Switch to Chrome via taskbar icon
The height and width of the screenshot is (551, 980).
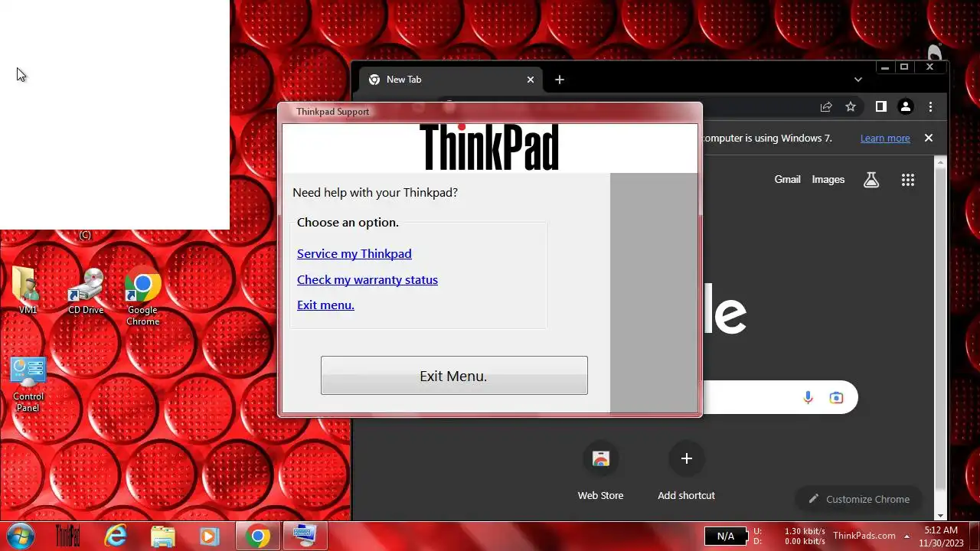coord(258,536)
